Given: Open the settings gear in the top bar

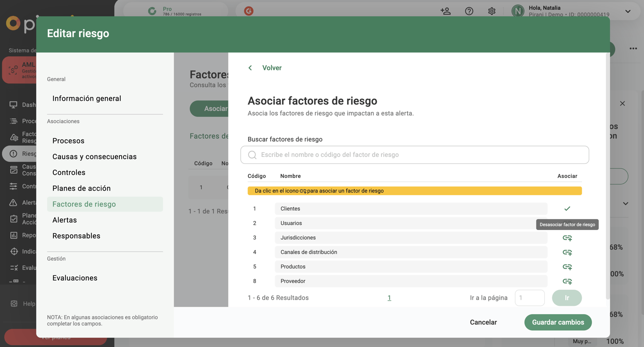Looking at the screenshot, I should tap(491, 11).
